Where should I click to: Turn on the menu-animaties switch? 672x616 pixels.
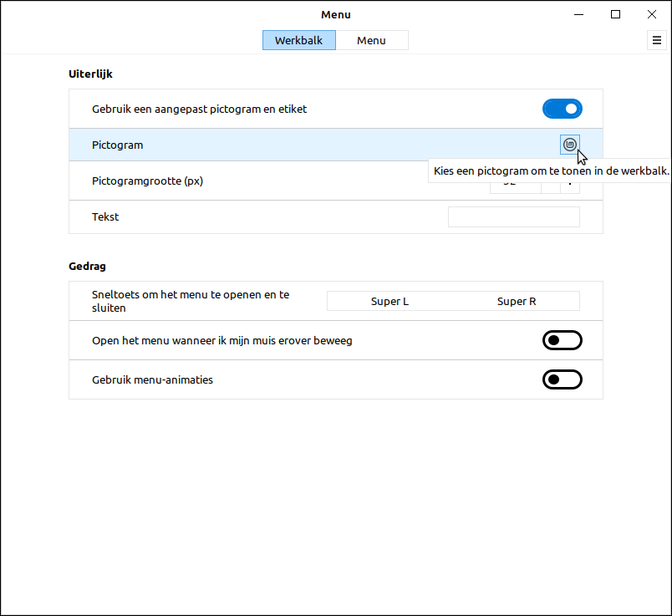point(562,379)
